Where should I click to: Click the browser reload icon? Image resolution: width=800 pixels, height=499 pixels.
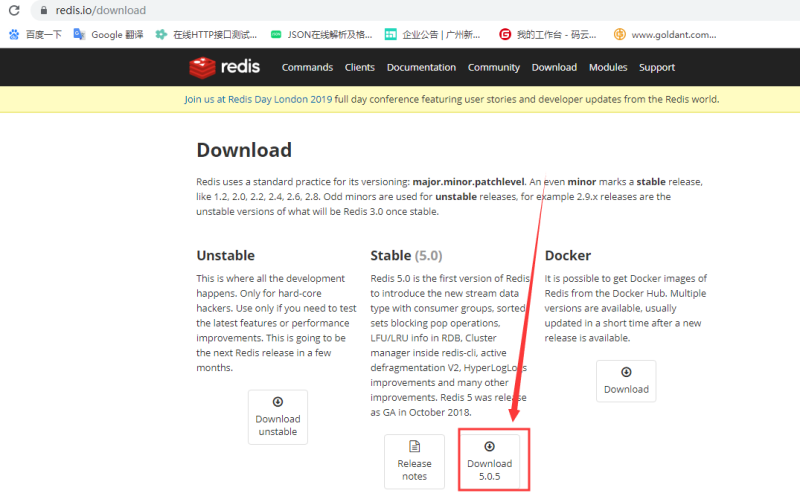point(14,10)
